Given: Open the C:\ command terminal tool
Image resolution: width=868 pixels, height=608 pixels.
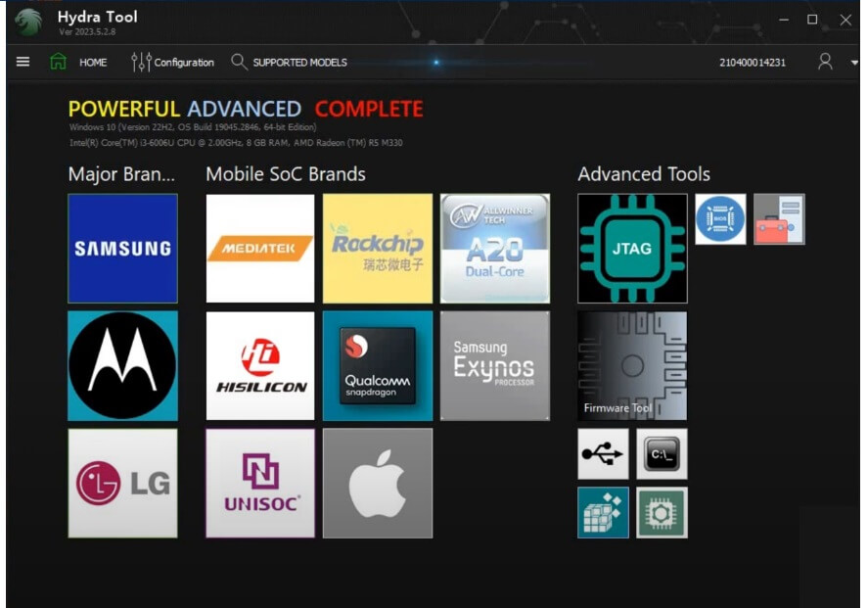Looking at the screenshot, I should coord(662,453).
